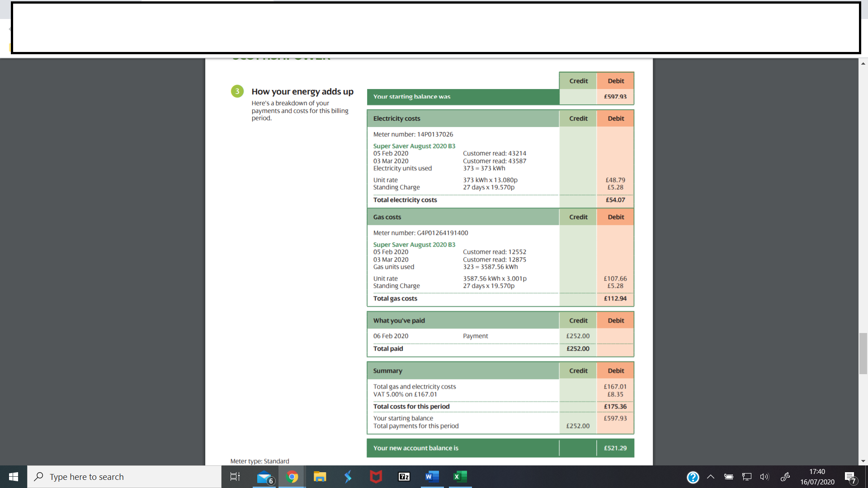The height and width of the screenshot is (488, 868).
Task: Click the Type here to search box
Action: (124, 477)
